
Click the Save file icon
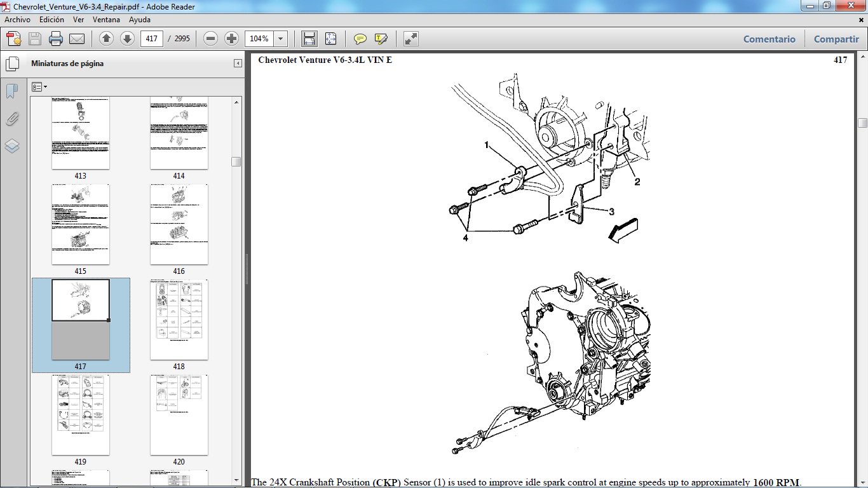(35, 39)
